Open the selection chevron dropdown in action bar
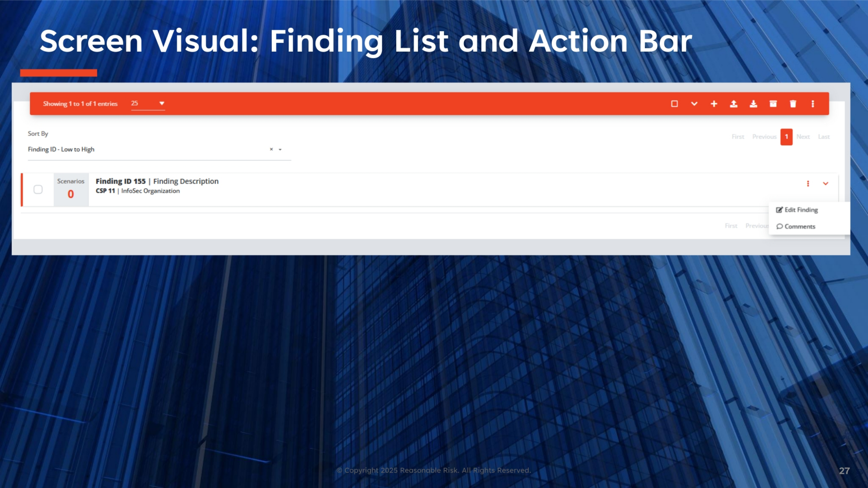This screenshot has width=868, height=488. (x=694, y=104)
